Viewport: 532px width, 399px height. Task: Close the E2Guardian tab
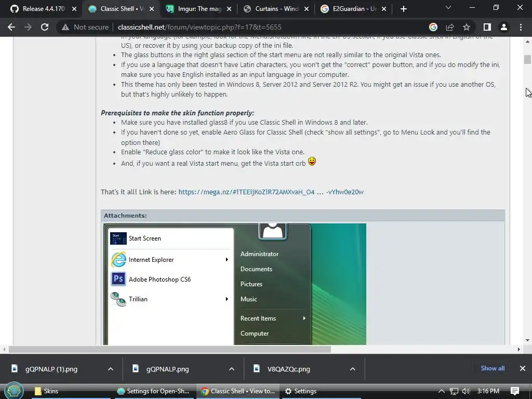384,9
